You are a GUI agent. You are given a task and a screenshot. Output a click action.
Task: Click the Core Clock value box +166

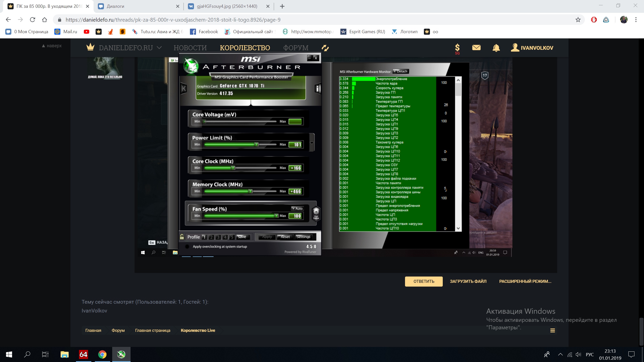(296, 168)
